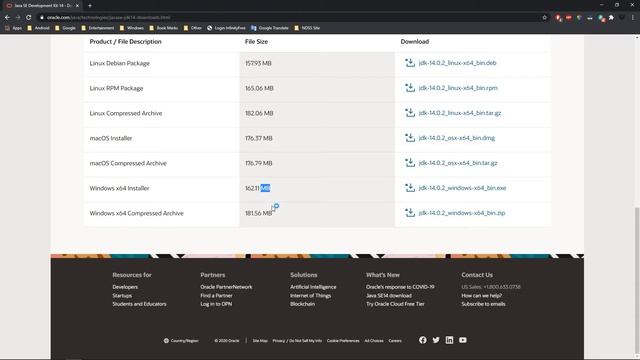
Task: Go back to previous page
Action: [7, 18]
